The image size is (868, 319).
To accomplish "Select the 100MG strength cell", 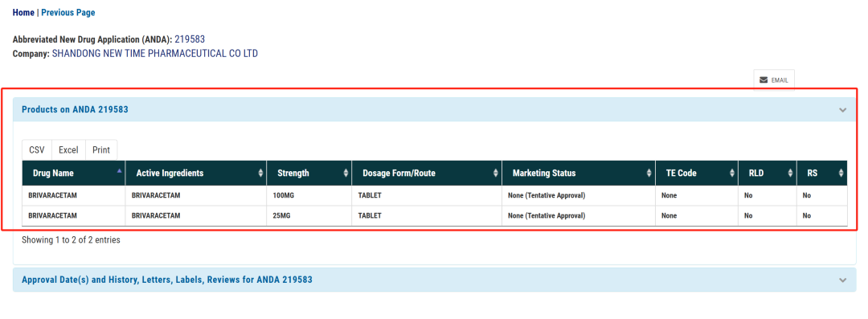I will (309, 195).
